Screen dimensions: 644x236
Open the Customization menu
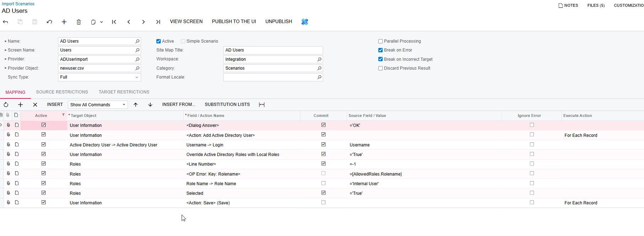629,5
